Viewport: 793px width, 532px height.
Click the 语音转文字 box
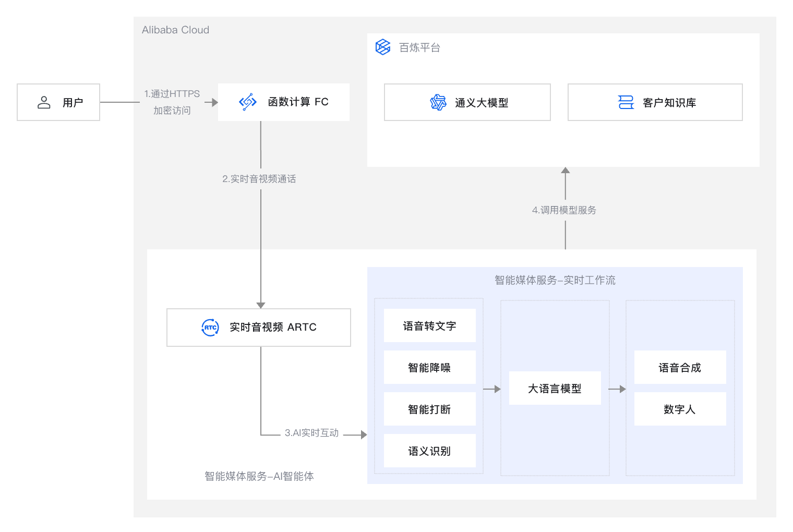[x=430, y=325]
